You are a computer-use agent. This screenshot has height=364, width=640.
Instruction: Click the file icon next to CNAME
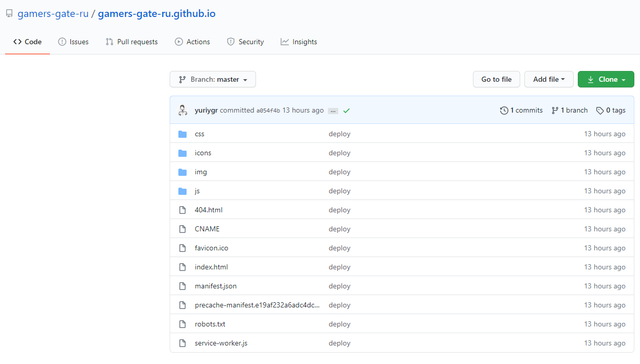tap(182, 229)
